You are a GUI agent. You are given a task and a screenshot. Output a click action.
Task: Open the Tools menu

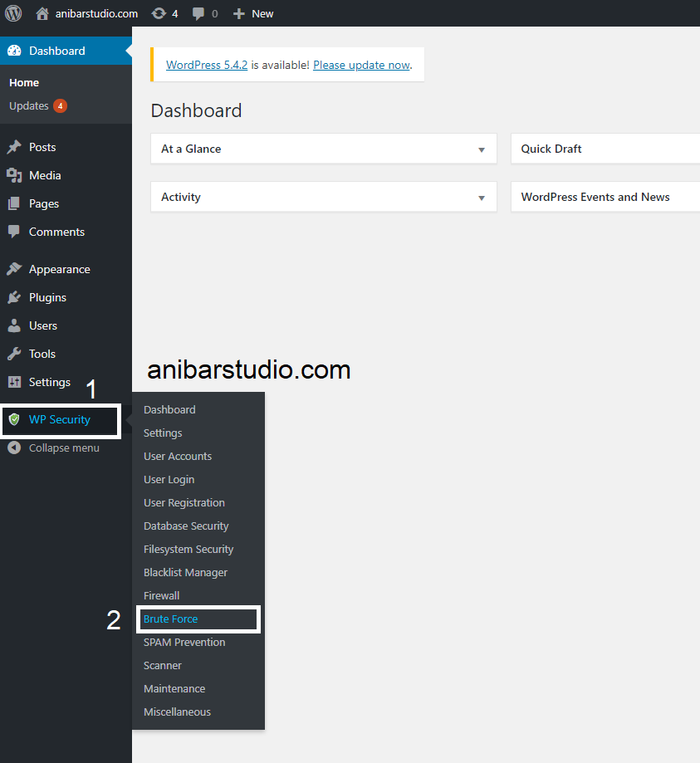(42, 354)
